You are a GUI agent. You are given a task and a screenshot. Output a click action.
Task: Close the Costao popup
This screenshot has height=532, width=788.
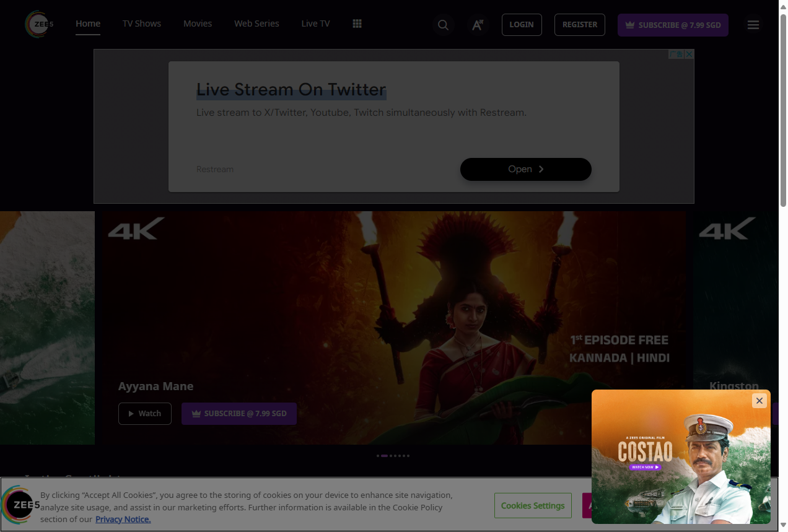coord(759,401)
